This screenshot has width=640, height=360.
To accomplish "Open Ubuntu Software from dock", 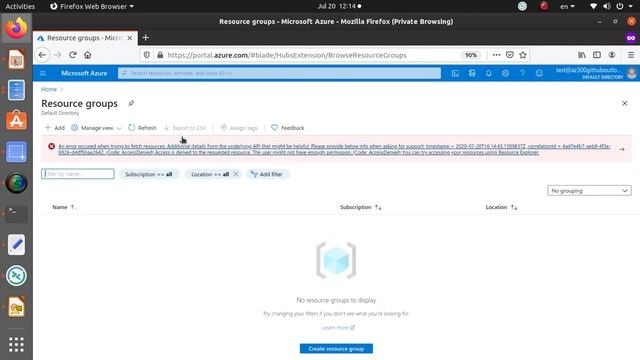I will [x=16, y=120].
